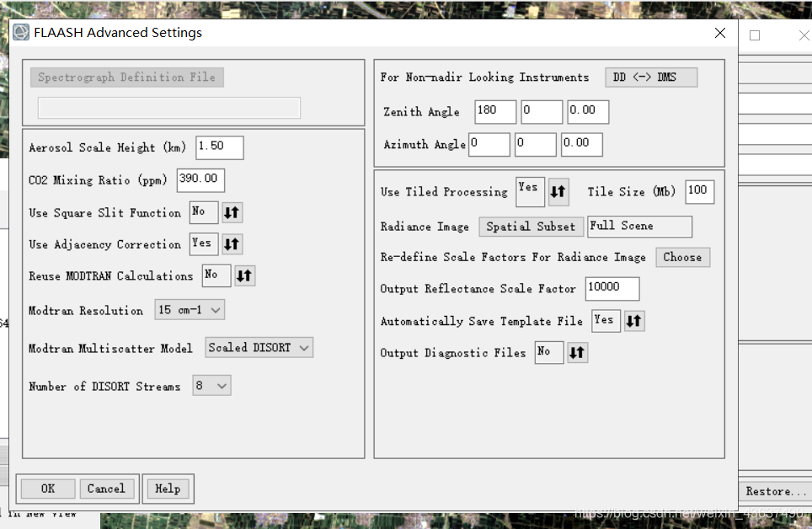
Task: Open the Modtran Resolution dropdown
Action: pyautogui.click(x=190, y=310)
